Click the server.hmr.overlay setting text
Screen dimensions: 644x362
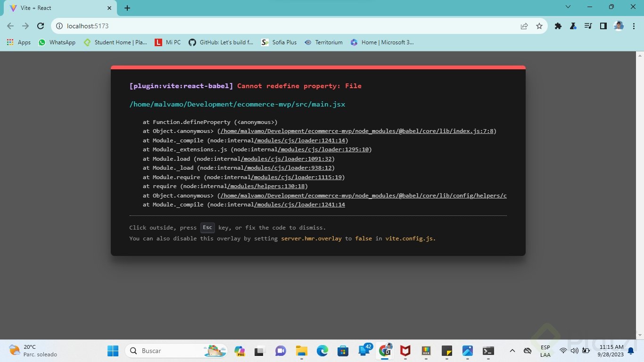point(311,239)
